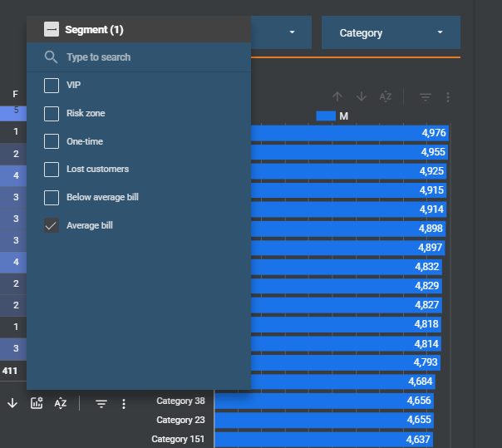Click the Type to search field

(139, 57)
